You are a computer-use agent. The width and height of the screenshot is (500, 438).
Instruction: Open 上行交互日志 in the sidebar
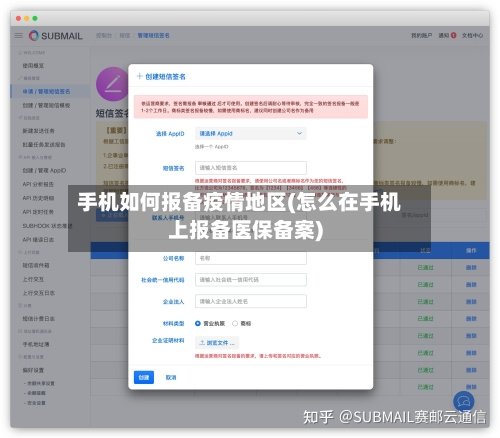[38, 293]
